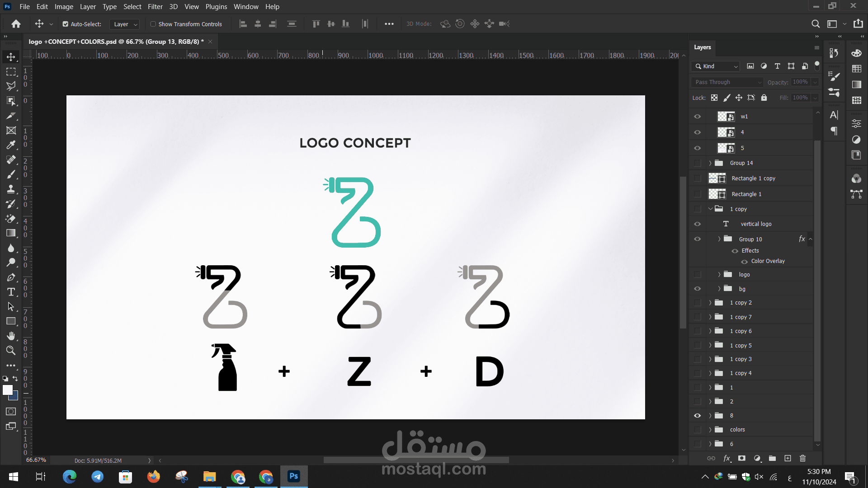The image size is (868, 488).
Task: Click the lock all padlock icon
Action: [x=764, y=98]
